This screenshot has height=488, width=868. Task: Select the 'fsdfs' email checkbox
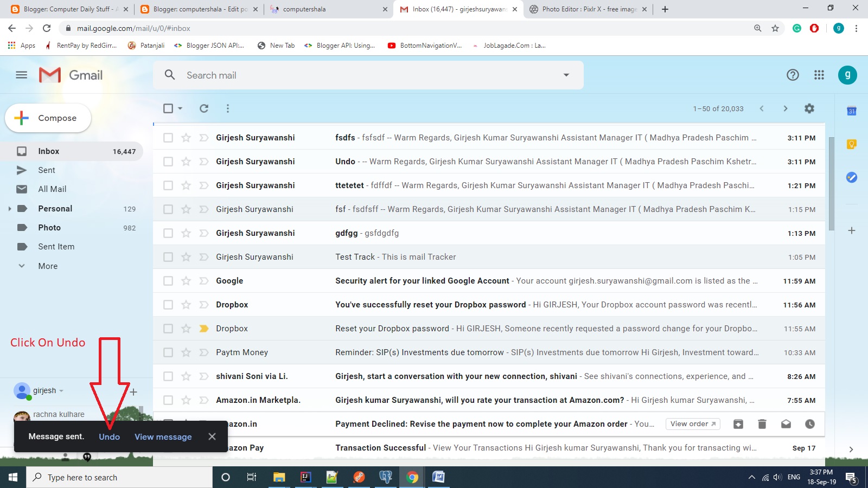[x=168, y=138]
